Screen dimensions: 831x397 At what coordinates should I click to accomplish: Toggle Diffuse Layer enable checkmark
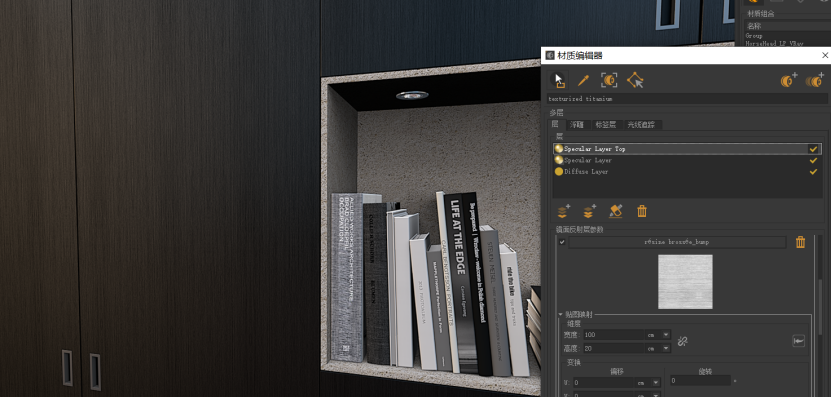813,172
